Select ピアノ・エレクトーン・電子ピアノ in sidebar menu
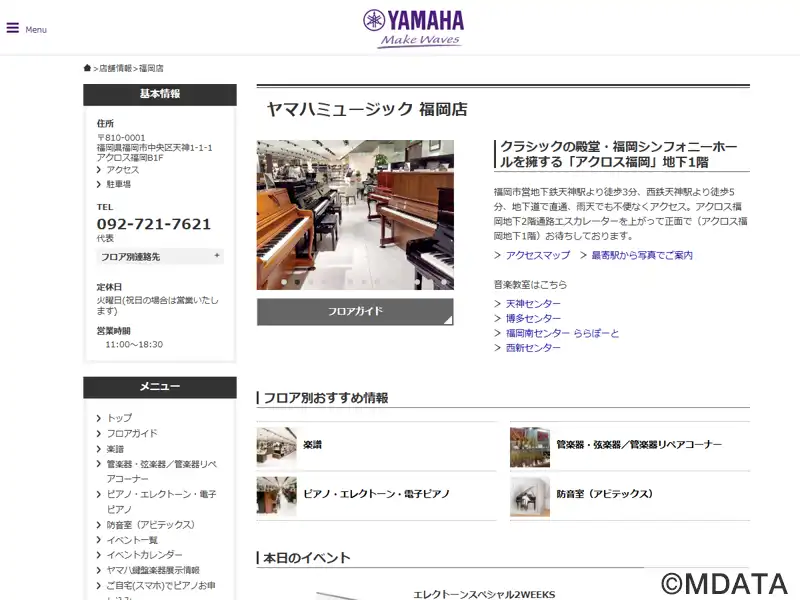The width and height of the screenshot is (800, 600). [162, 502]
